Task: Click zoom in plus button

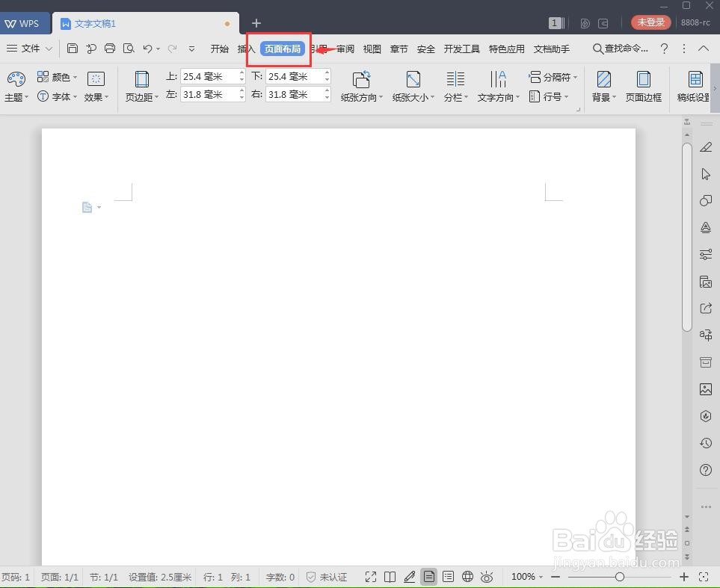Action: pyautogui.click(x=683, y=577)
